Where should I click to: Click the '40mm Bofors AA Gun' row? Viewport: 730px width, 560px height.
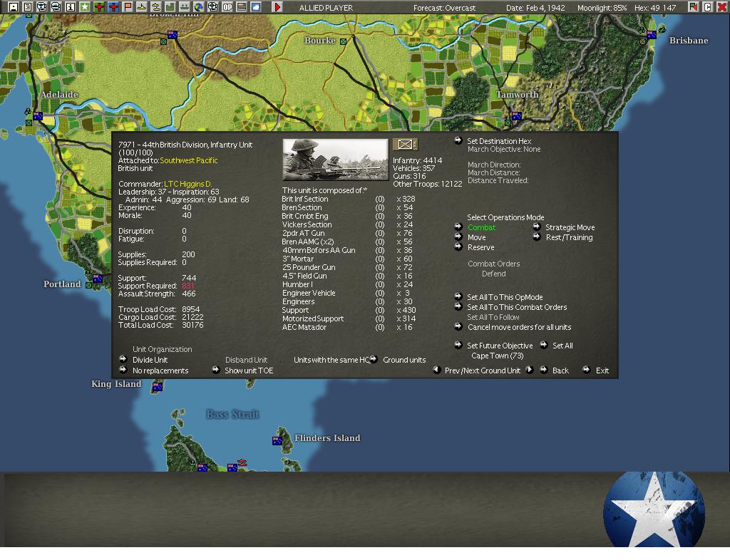click(348, 250)
